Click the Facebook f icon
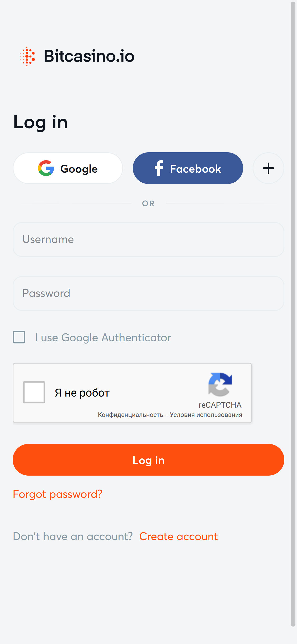 159,168
